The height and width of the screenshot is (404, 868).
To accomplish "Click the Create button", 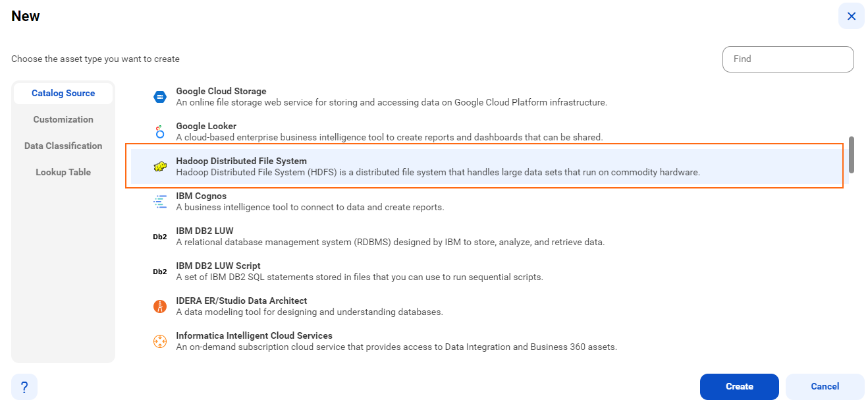I will coord(740,387).
